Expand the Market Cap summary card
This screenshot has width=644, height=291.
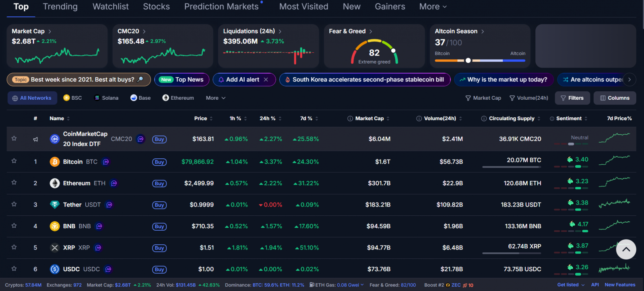31,31
